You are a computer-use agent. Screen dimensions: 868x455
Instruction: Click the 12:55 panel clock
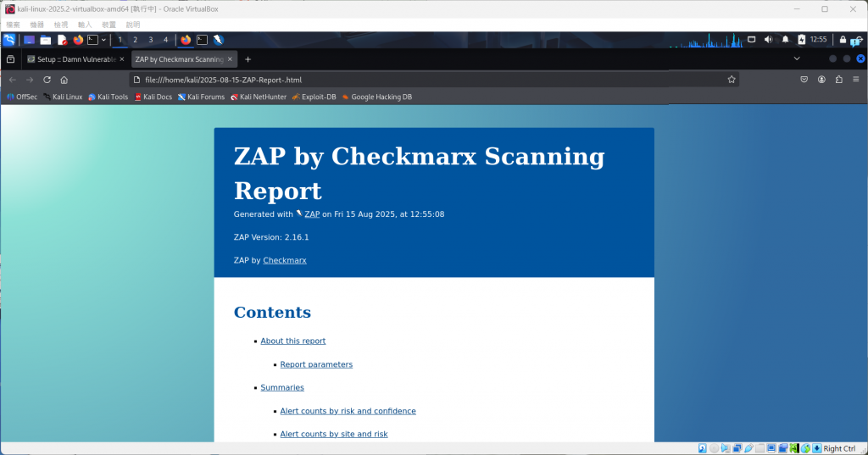[818, 39]
